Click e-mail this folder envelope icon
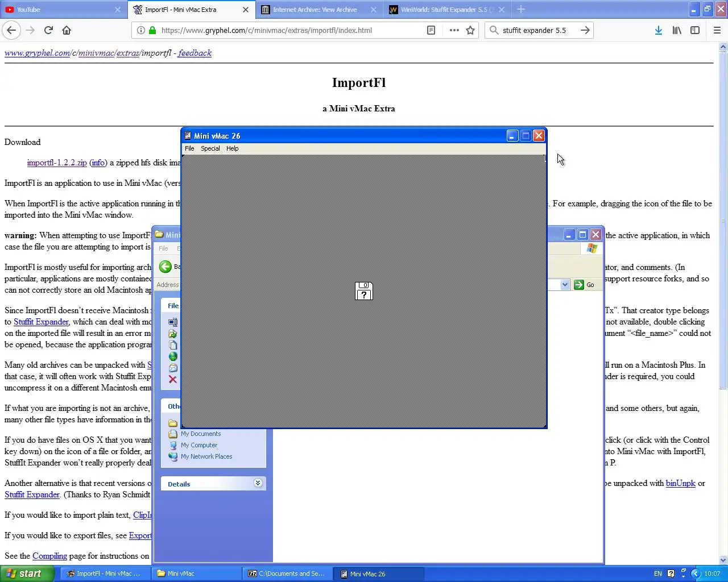Viewport: 728px width, 582px height. click(x=173, y=368)
